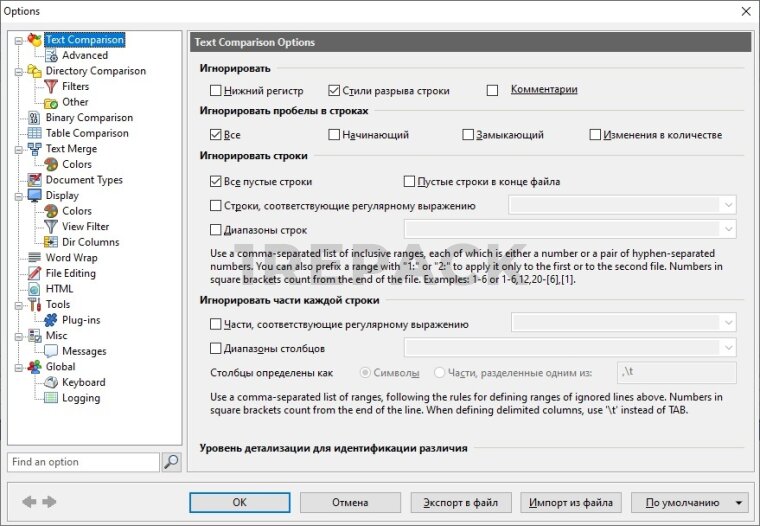Screen dimensions: 760x526
Task: Select Word Wrap in options tree
Action: pos(72,258)
